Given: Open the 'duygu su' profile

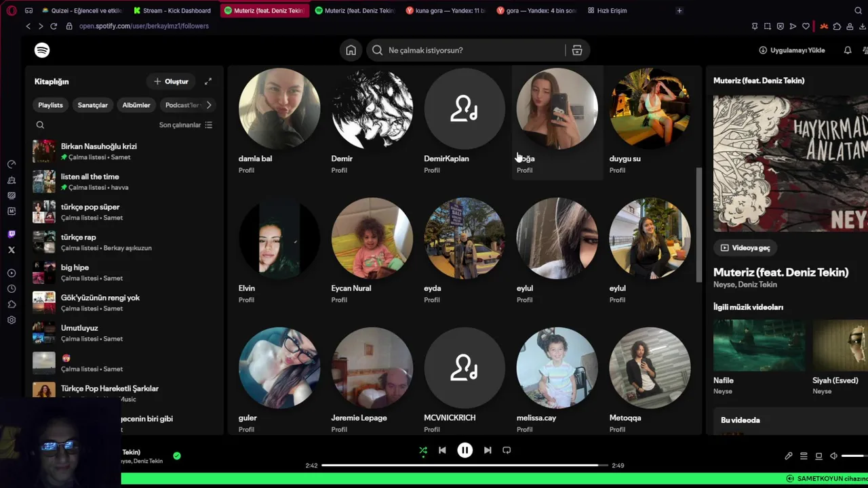Looking at the screenshot, I should (650, 121).
